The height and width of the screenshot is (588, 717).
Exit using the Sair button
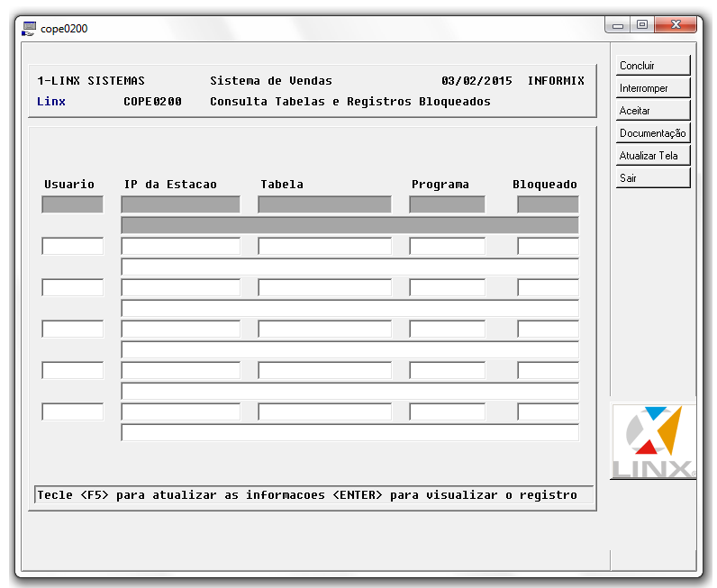652,177
